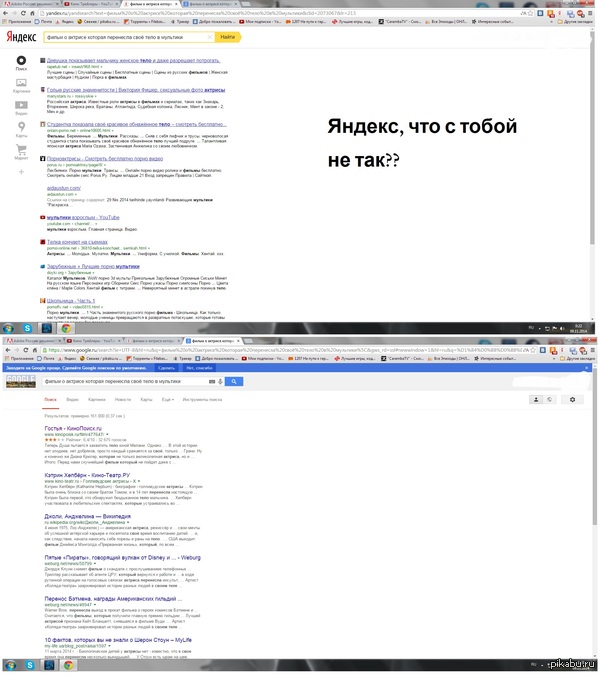Click inside the Google search query field
600x675 pixels.
125,382
